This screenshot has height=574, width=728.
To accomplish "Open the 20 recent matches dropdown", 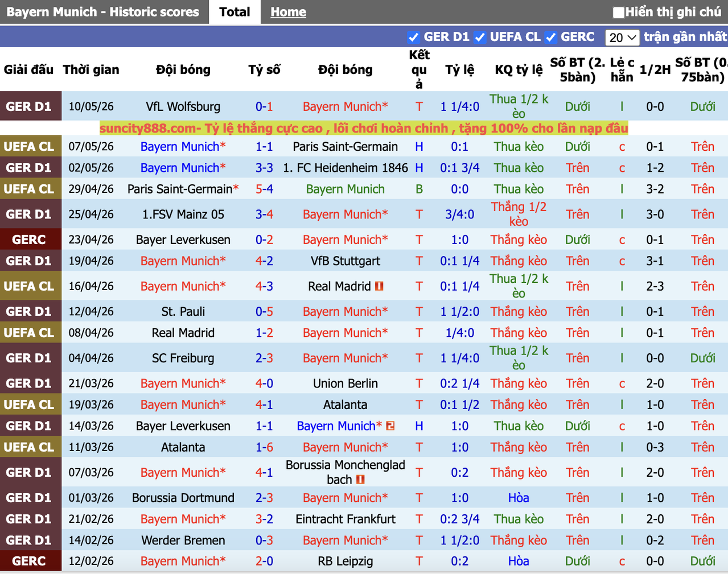I will (x=622, y=38).
